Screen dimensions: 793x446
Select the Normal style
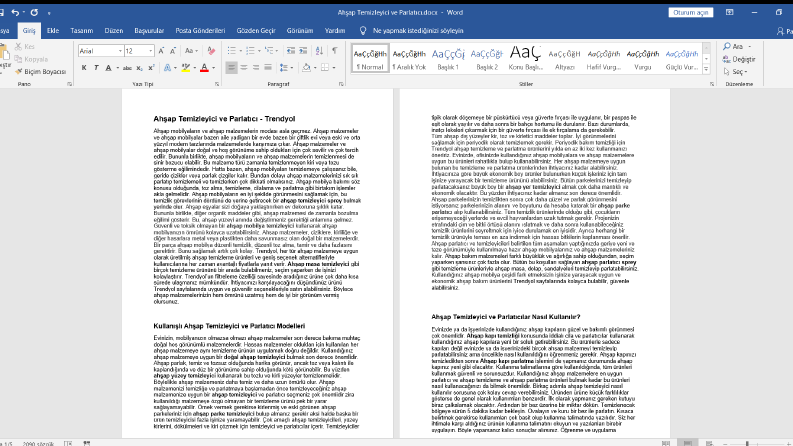[x=370, y=58]
